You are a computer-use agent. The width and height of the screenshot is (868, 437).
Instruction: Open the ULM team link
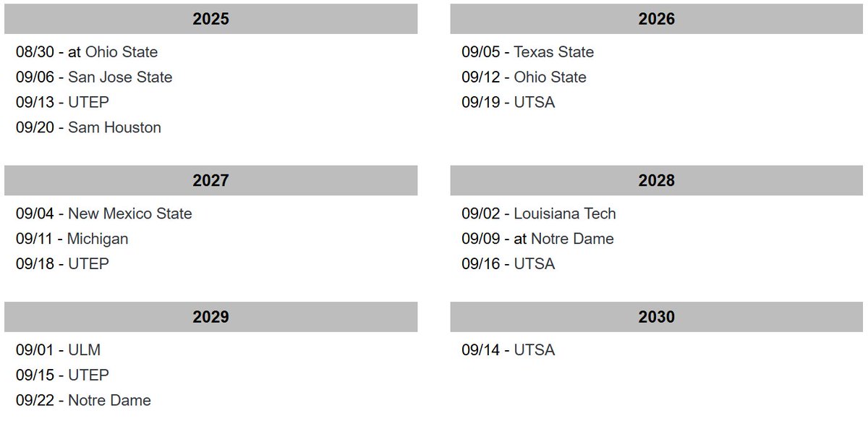[x=84, y=350]
